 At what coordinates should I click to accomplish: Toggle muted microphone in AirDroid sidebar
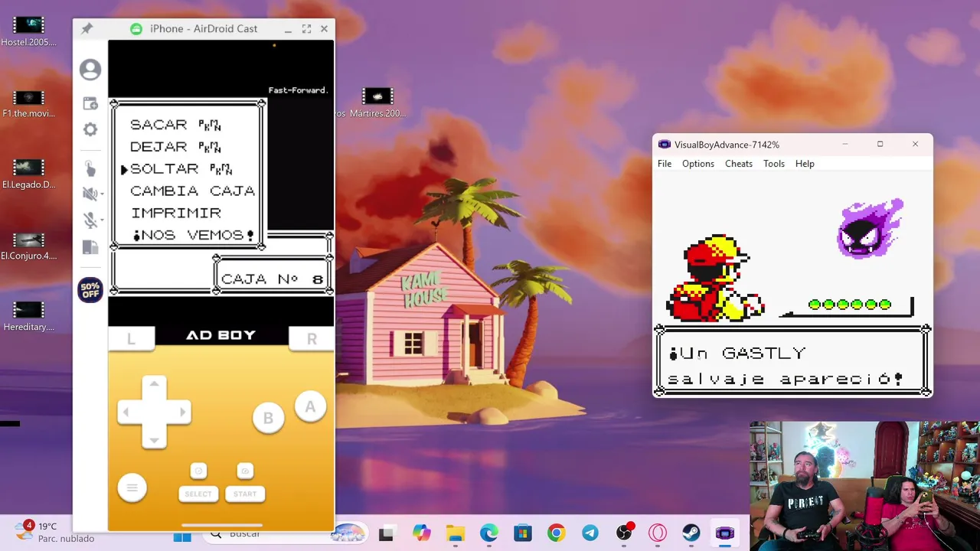click(x=89, y=220)
